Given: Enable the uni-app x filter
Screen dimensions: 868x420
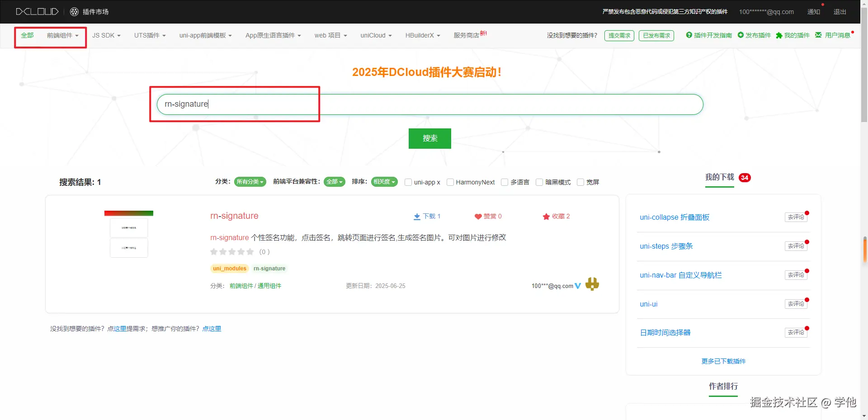Looking at the screenshot, I should pos(408,182).
